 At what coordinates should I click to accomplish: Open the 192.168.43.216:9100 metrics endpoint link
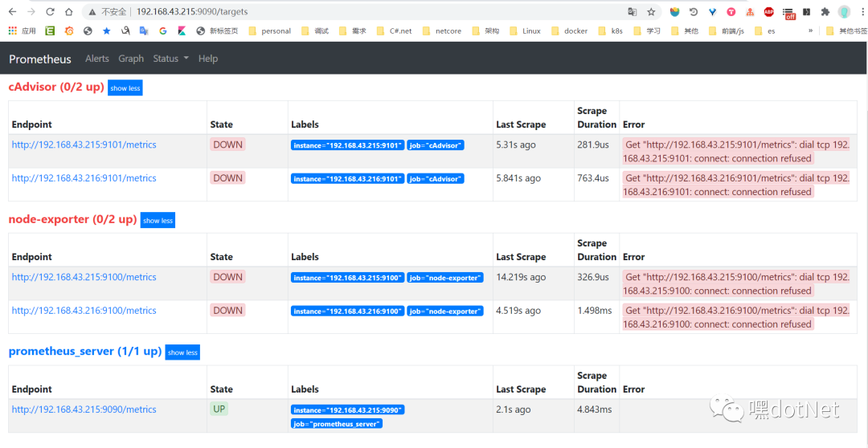tap(84, 311)
